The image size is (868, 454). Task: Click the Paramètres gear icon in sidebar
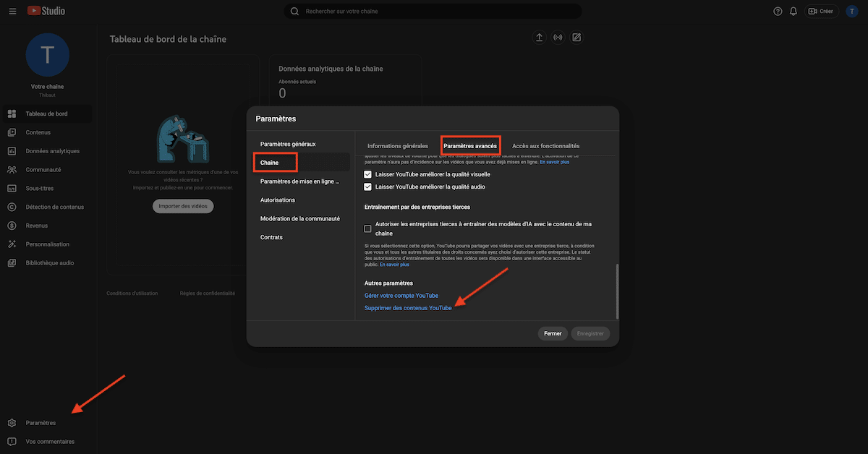click(x=12, y=423)
